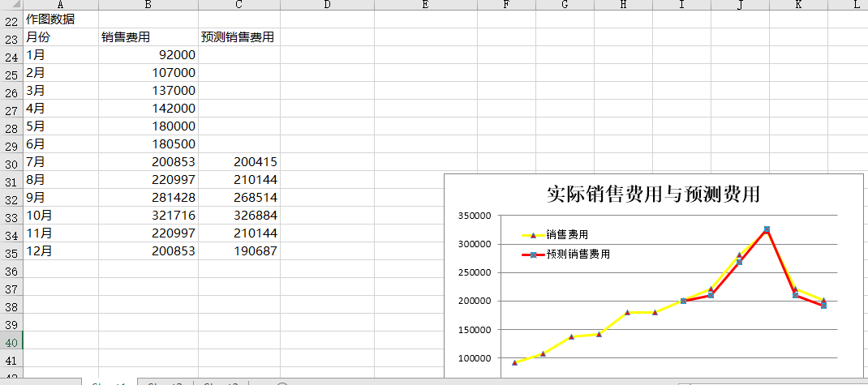Viewport: 868px width, 385px height.
Task: Select the forecast cell 326884
Action: click(x=238, y=216)
